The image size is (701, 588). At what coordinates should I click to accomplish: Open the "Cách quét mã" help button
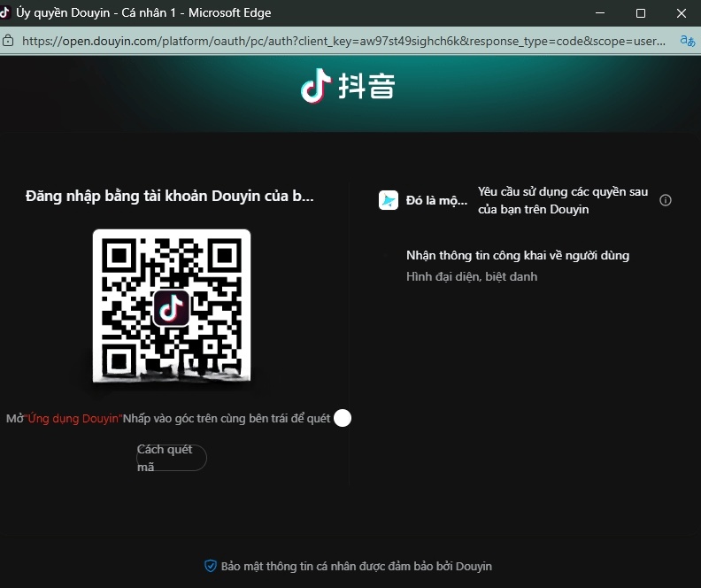(x=172, y=458)
